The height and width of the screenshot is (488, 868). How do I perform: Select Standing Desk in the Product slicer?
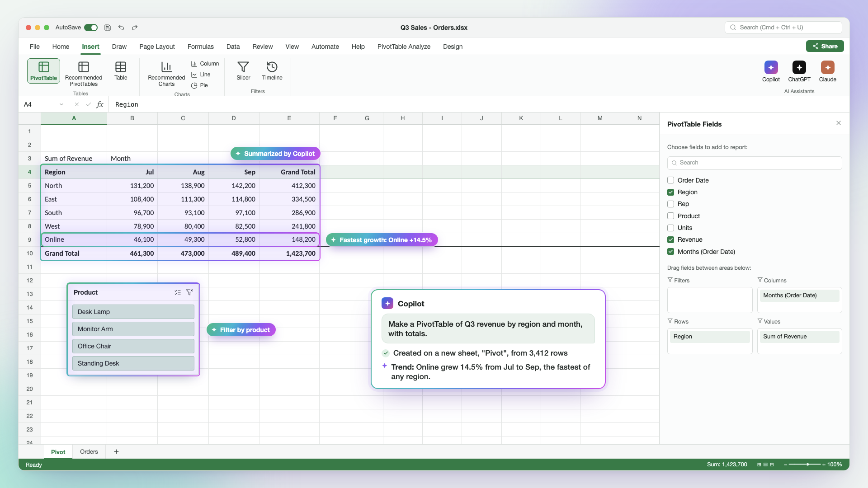pos(133,363)
